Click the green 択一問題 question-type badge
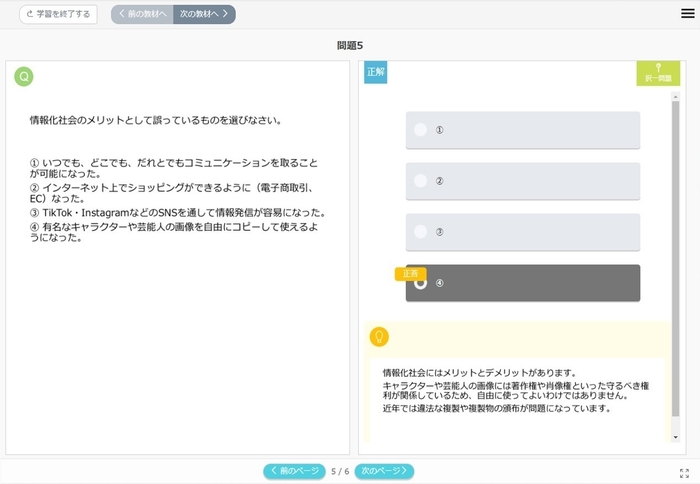700x484 pixels. (657, 73)
